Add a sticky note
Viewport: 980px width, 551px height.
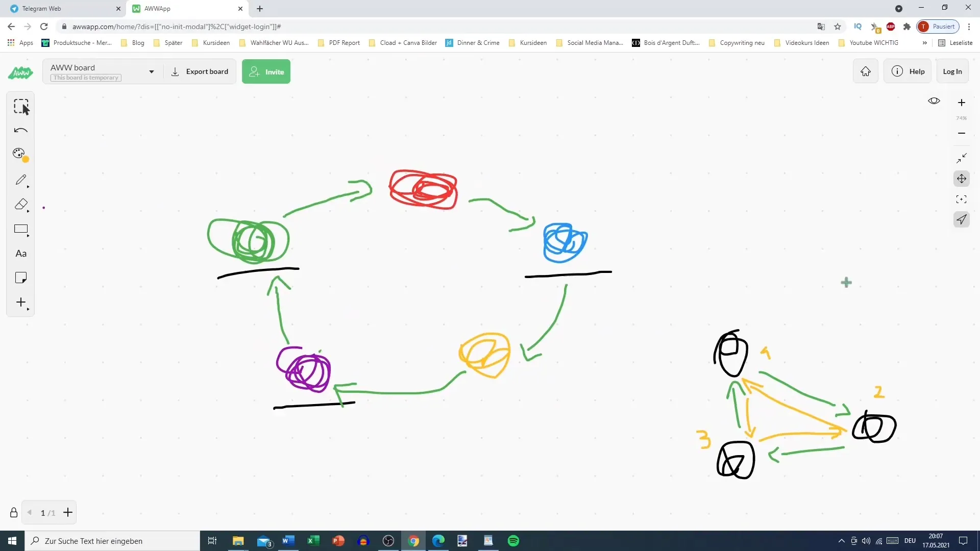click(x=21, y=278)
